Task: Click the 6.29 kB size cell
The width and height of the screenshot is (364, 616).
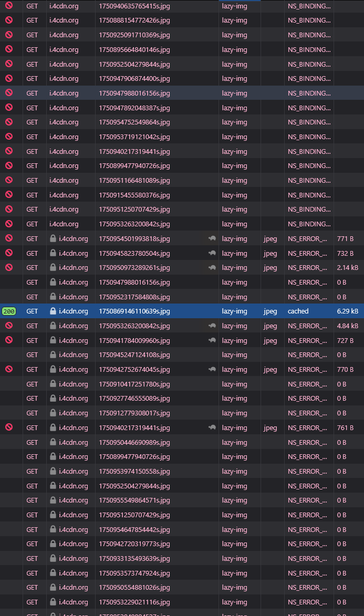Action: (x=348, y=311)
